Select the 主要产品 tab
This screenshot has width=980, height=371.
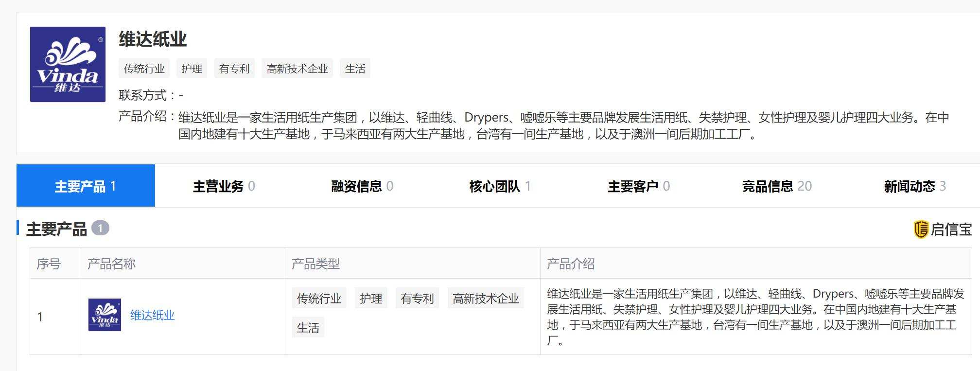(x=86, y=186)
